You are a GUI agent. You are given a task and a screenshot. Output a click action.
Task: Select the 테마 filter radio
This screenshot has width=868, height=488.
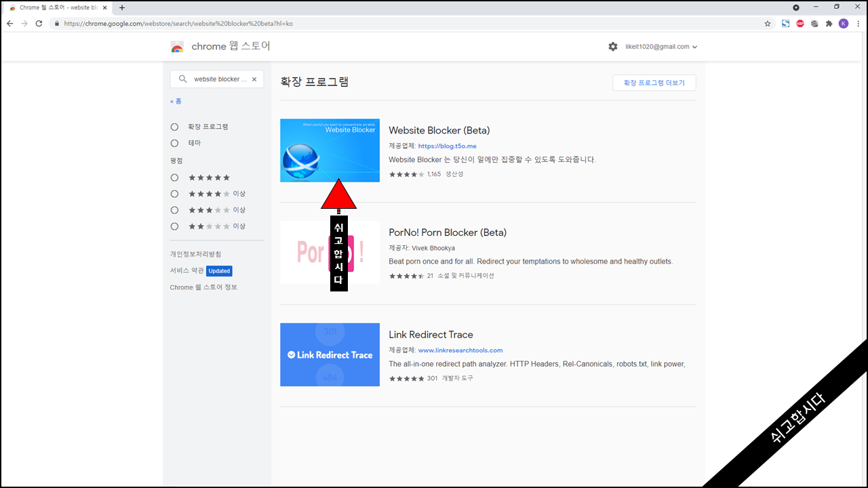coord(174,143)
